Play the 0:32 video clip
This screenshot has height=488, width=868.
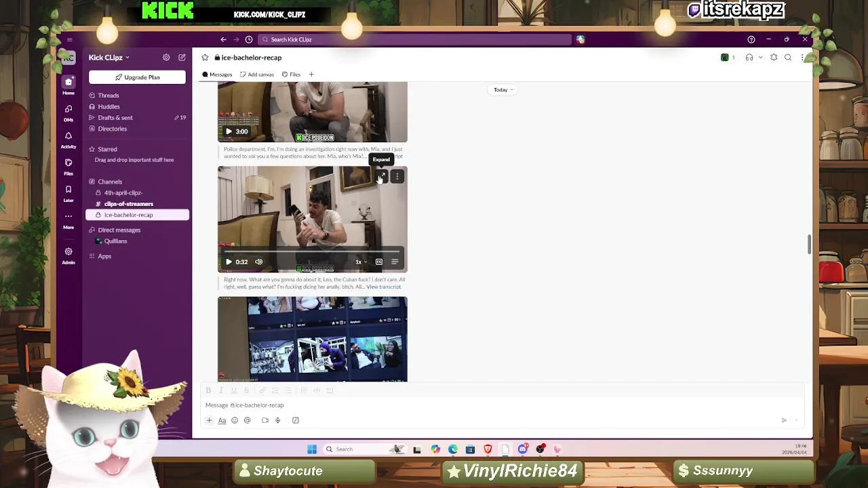coord(229,262)
